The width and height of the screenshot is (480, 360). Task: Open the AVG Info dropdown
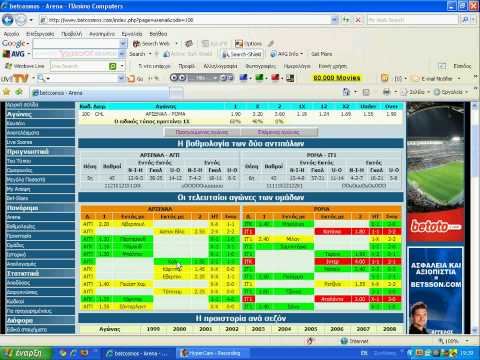pyautogui.click(x=286, y=54)
